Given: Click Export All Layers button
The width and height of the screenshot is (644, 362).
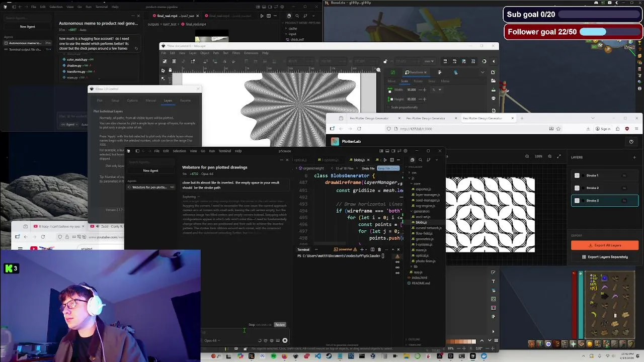Looking at the screenshot, I should click(605, 245).
